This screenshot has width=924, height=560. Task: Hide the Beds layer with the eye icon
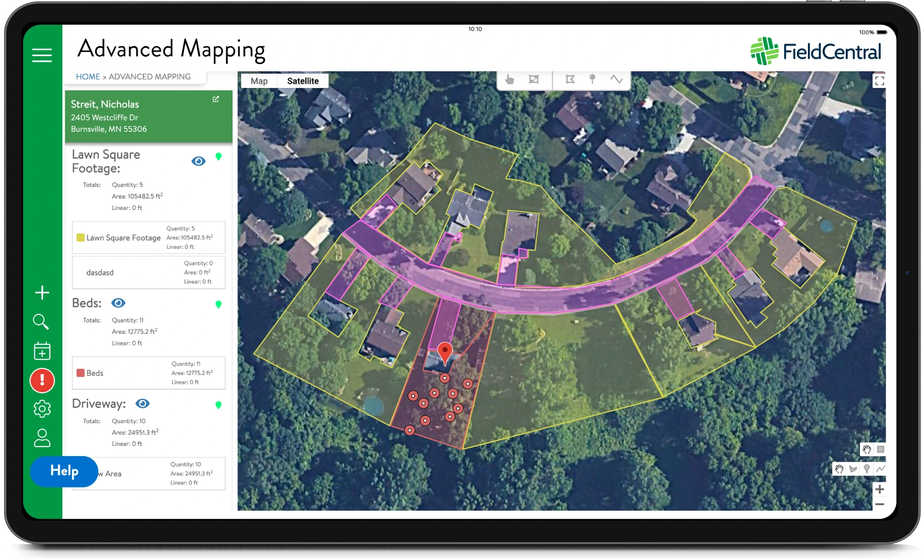tap(118, 303)
